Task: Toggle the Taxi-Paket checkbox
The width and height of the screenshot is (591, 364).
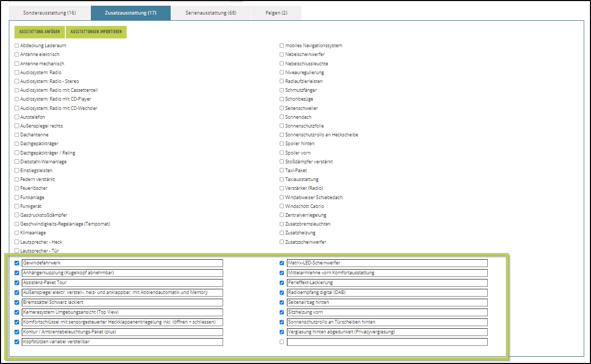Action: point(282,171)
